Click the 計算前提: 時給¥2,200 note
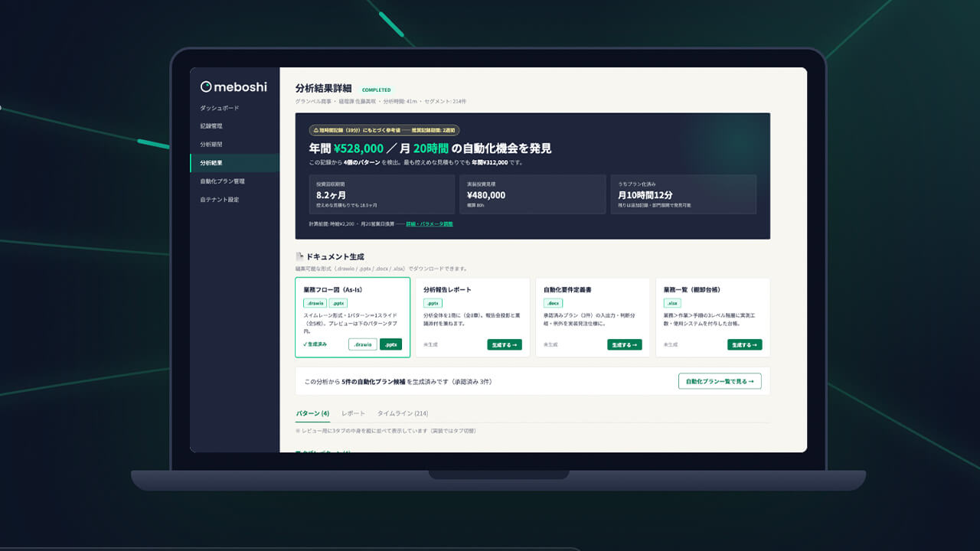This screenshot has width=980, height=551. [x=332, y=224]
